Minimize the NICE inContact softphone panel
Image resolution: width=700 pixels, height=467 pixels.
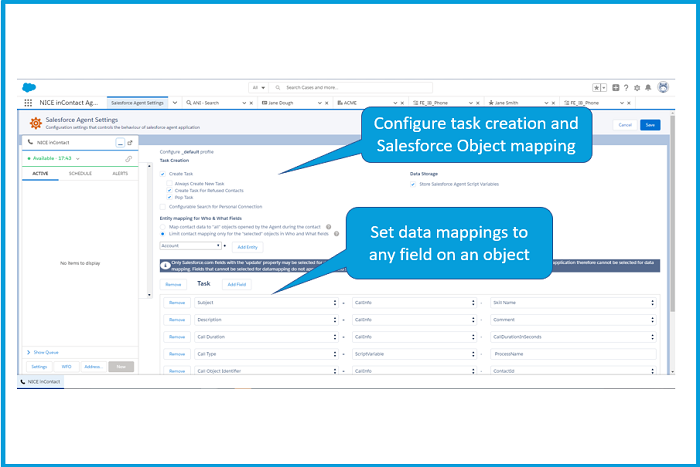pos(119,143)
